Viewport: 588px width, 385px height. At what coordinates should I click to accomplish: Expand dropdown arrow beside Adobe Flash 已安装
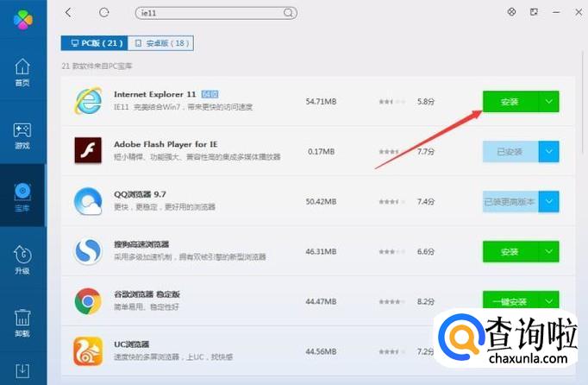click(x=548, y=152)
